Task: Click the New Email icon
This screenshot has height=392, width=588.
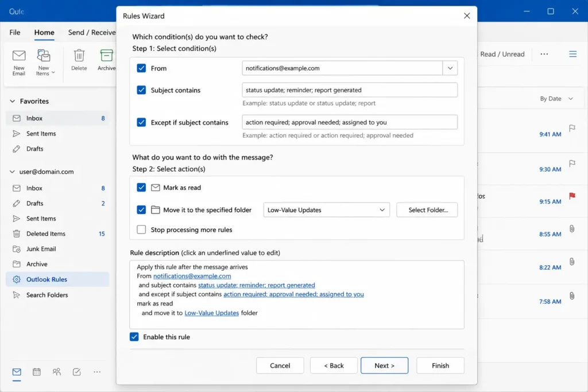Action: [19, 56]
